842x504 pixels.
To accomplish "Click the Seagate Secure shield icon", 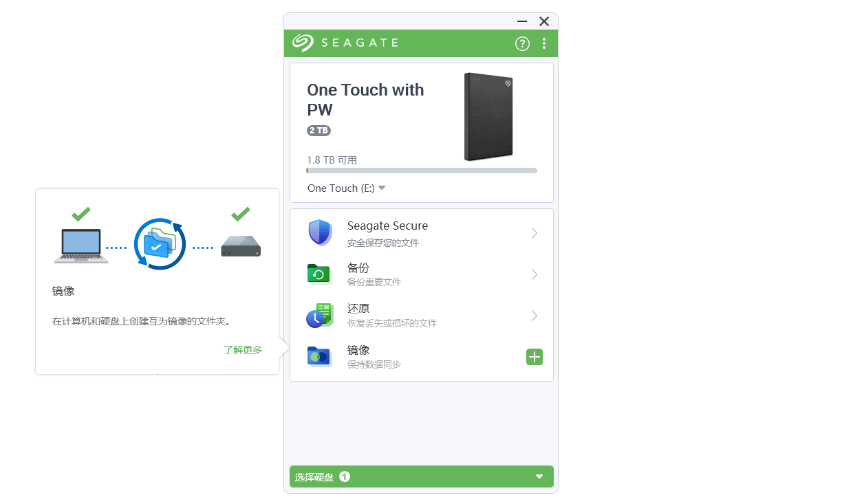I will tap(320, 233).
